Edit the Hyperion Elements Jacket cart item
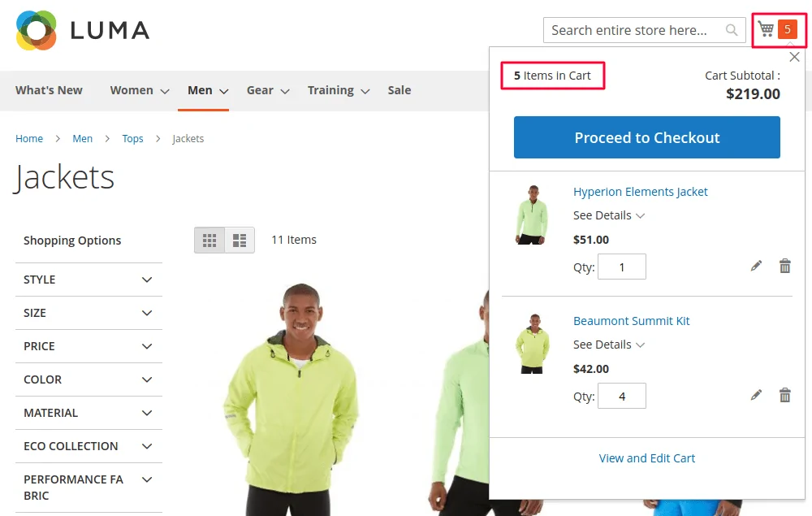 point(756,266)
